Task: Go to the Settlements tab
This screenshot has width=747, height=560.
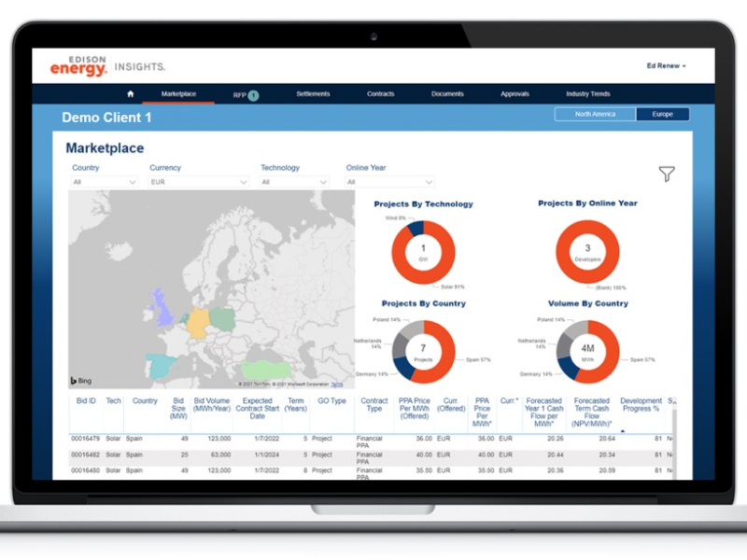Action: (313, 94)
